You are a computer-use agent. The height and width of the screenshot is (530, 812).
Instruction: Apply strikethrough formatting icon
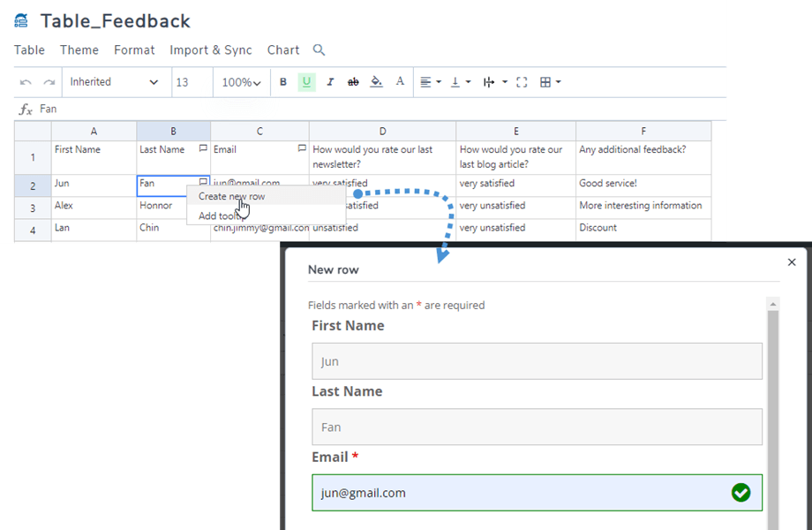point(353,82)
